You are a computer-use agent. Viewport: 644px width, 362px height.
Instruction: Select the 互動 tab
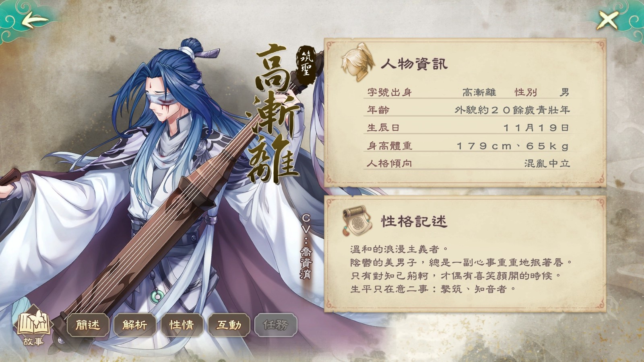pyautogui.click(x=229, y=324)
